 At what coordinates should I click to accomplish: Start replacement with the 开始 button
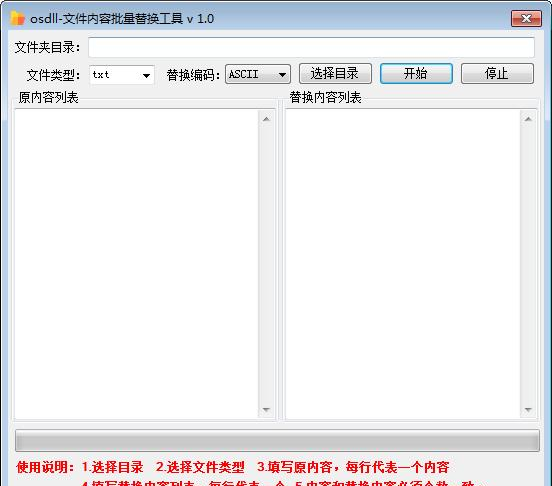click(416, 74)
